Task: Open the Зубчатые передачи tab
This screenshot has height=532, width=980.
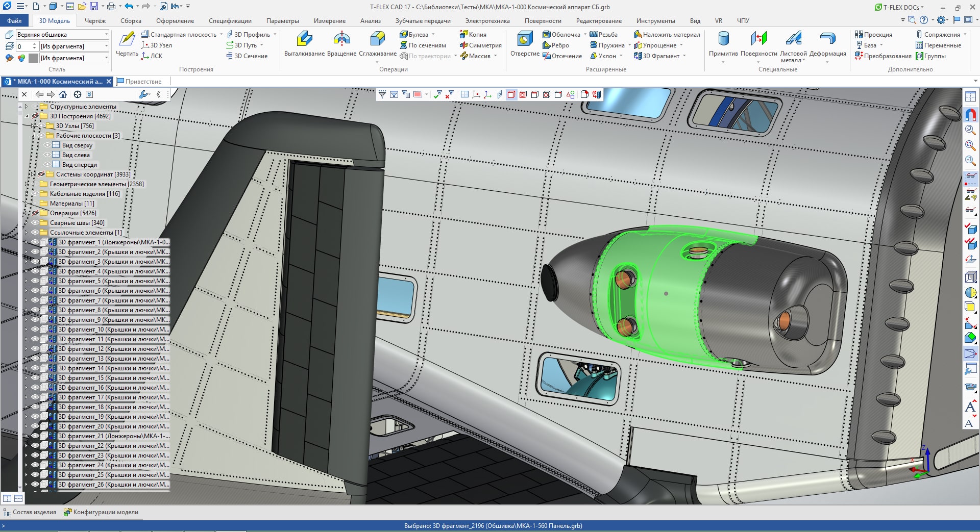Action: (423, 20)
